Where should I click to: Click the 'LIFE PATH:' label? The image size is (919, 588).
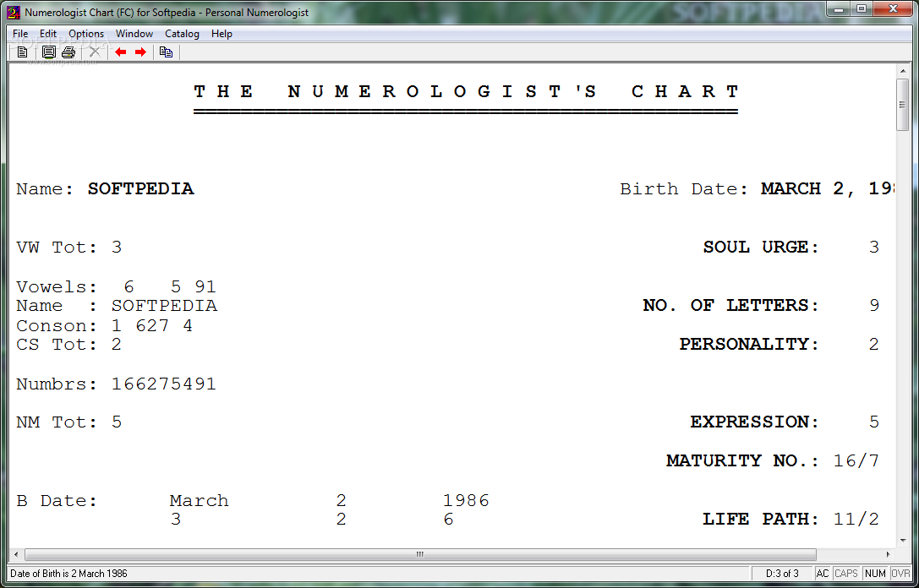(761, 520)
